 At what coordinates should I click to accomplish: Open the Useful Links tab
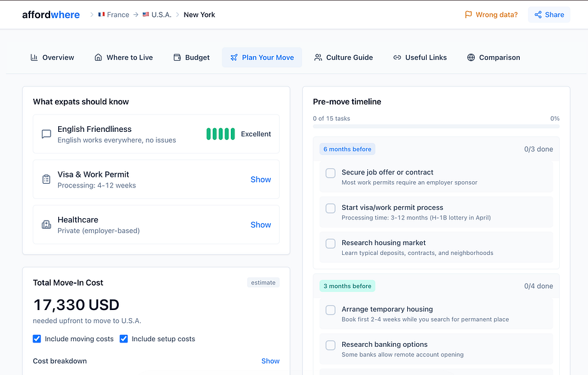420,57
